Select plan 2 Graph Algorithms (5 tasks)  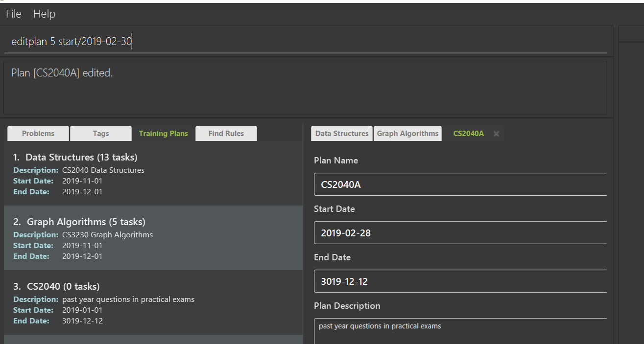point(153,238)
